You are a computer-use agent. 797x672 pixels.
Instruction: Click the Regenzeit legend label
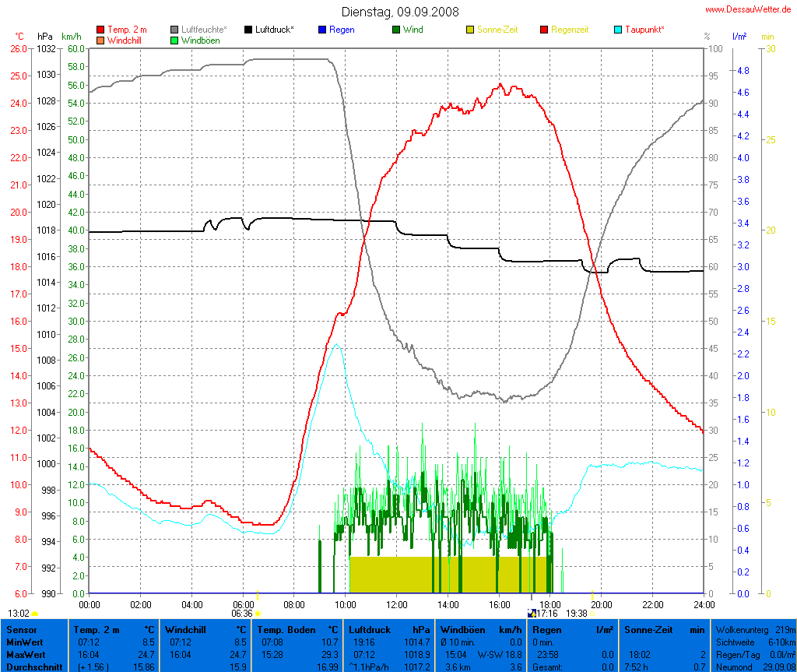[570, 30]
